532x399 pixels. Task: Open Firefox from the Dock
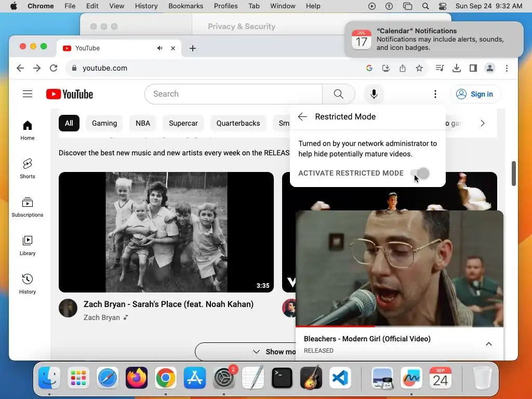coord(137,378)
